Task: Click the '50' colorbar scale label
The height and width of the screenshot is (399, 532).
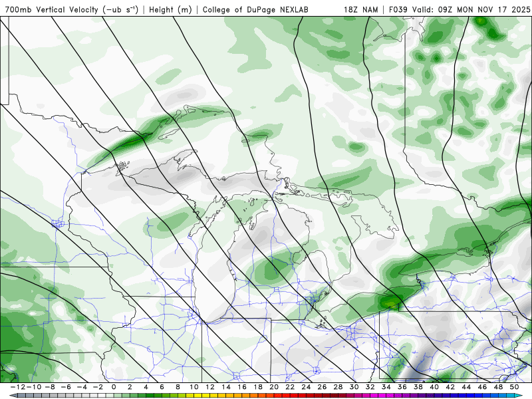Action: tap(514, 387)
